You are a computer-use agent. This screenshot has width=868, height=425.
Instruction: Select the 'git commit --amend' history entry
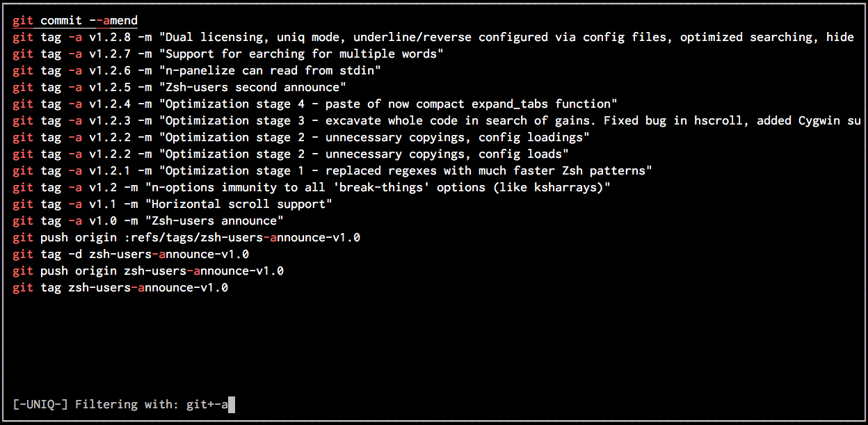pyautogui.click(x=75, y=21)
